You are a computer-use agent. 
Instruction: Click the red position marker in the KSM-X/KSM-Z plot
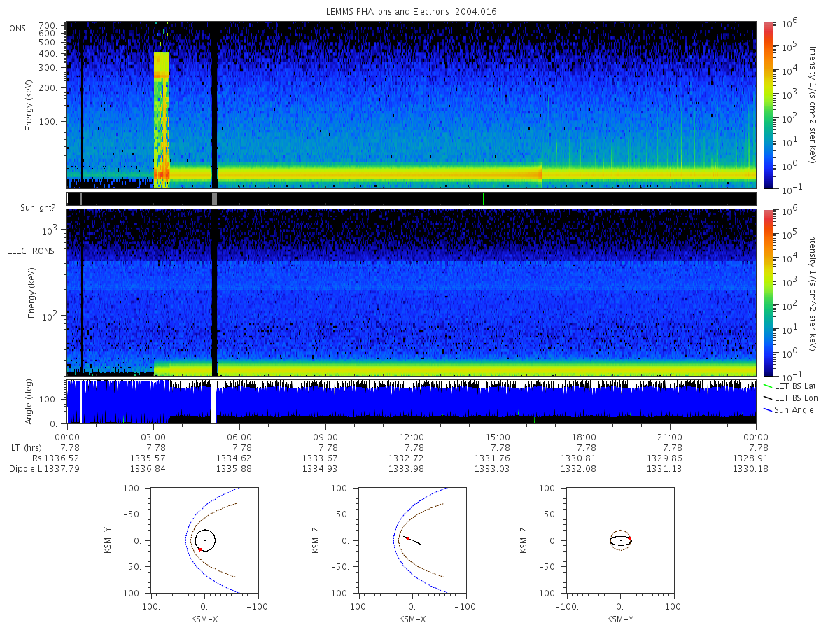[x=407, y=538]
